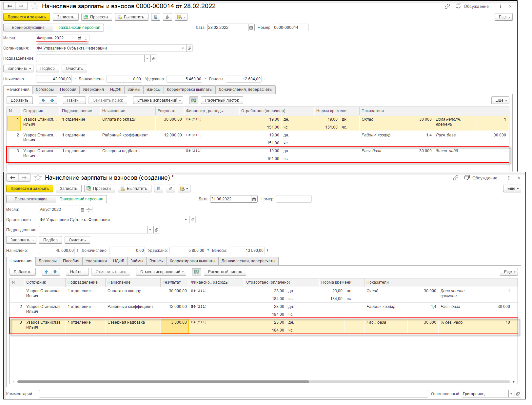Image resolution: width=532 pixels, height=405 pixels.
Task: Switch to Гражданский персонал in bottom window
Action: (81, 199)
